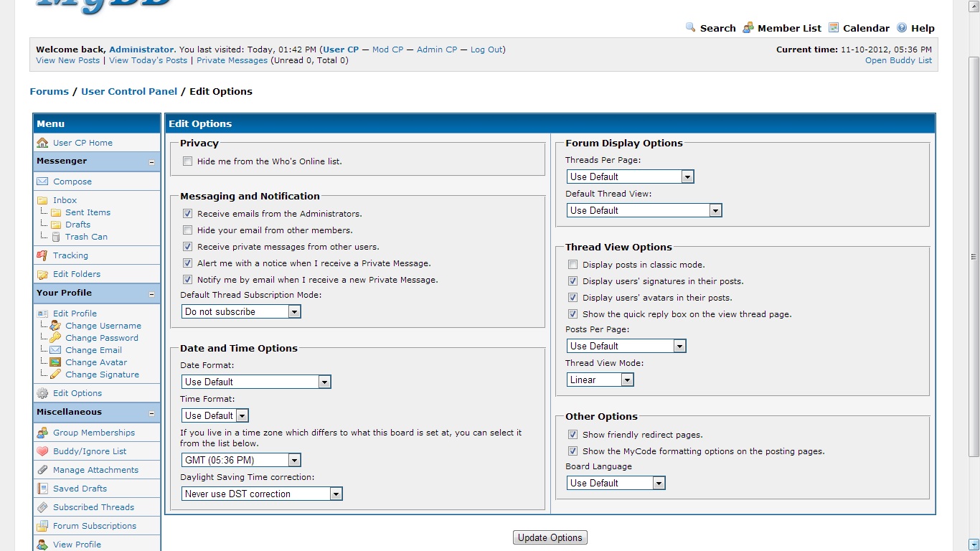Check Hide your email from other members
Screen dimensions: 980x551
(x=188, y=230)
